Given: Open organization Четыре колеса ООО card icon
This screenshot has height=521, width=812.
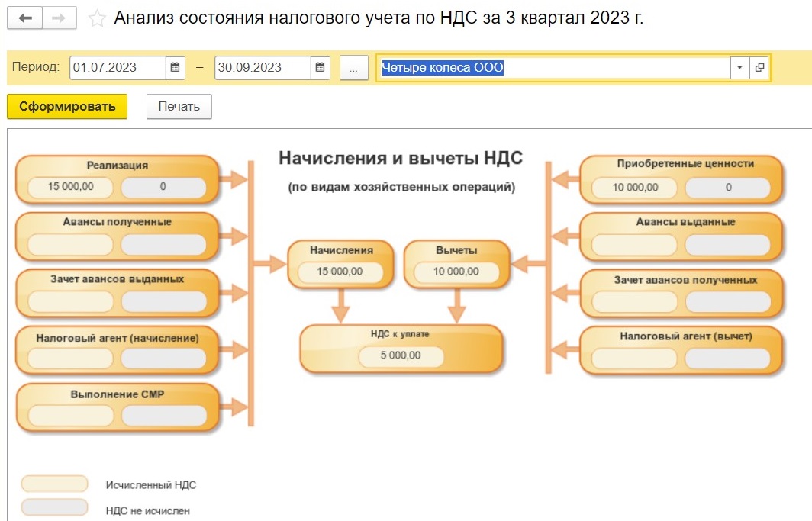Looking at the screenshot, I should pyautogui.click(x=759, y=67).
